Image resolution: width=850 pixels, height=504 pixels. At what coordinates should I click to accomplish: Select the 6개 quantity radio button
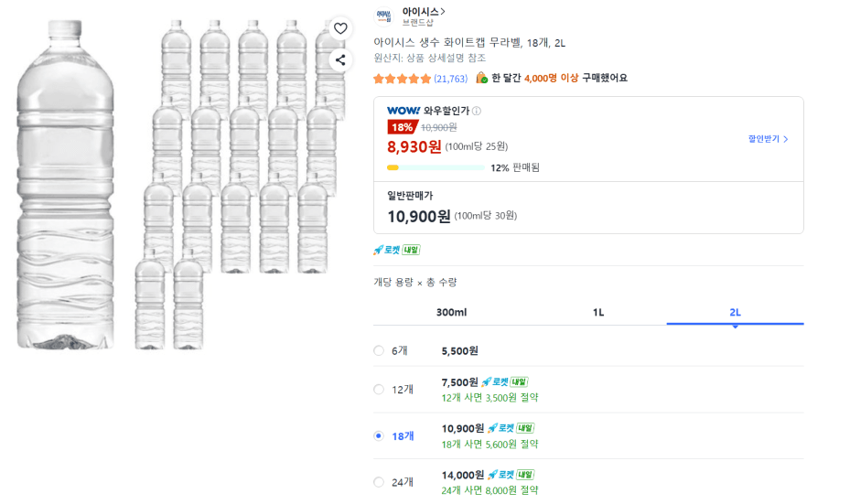click(x=379, y=350)
